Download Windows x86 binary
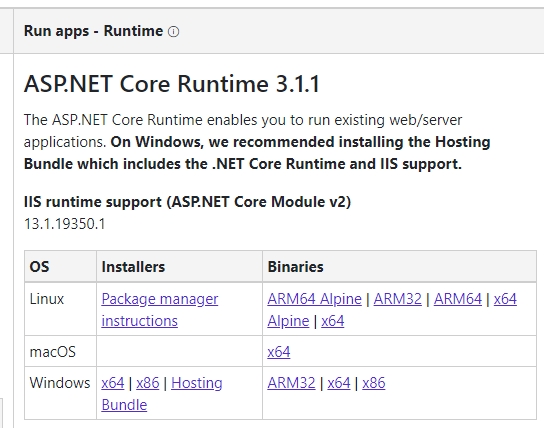This screenshot has width=544, height=428. [374, 383]
